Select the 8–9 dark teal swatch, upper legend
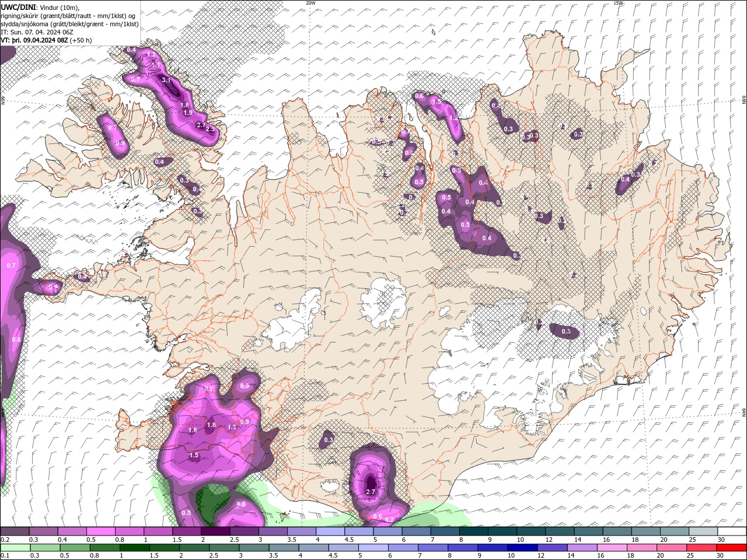This screenshot has width=747, height=560. pyautogui.click(x=473, y=531)
